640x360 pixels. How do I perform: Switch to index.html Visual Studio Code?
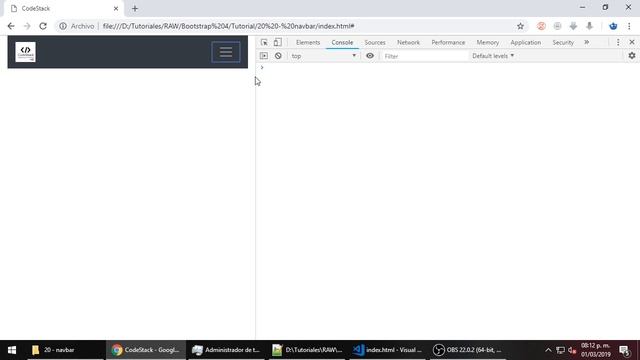point(388,350)
